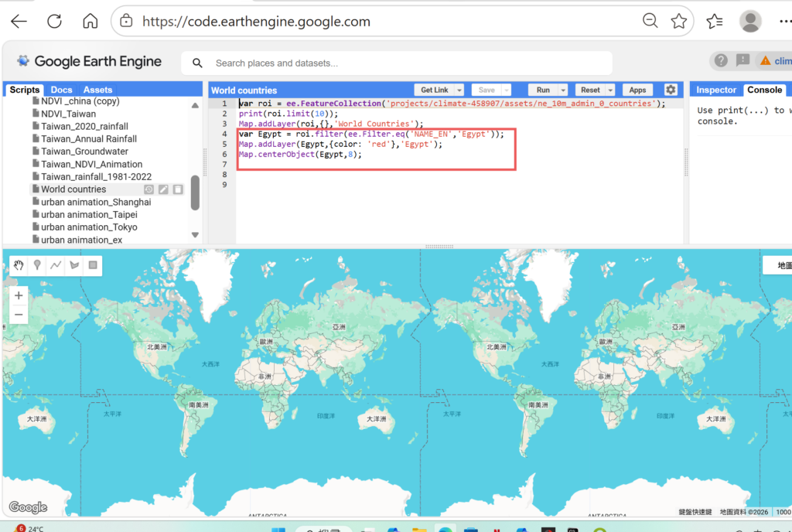
Task: Expand the Get Link dropdown arrow
Action: coord(459,90)
